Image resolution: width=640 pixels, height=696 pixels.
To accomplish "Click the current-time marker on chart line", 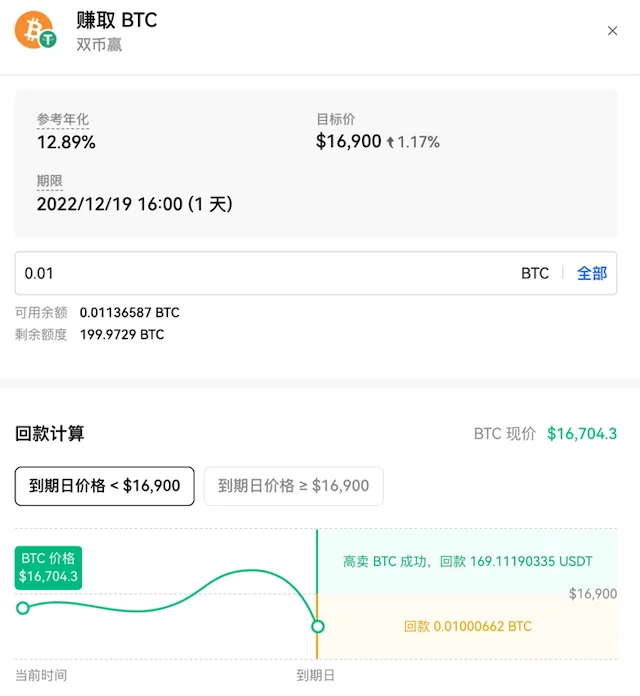I will [x=23, y=608].
